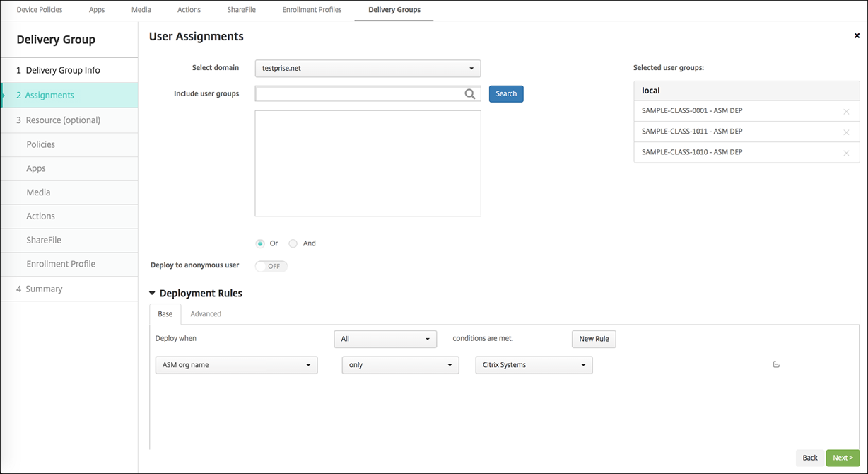The image size is (868, 474).
Task: Click the green Next button
Action: [x=843, y=458]
